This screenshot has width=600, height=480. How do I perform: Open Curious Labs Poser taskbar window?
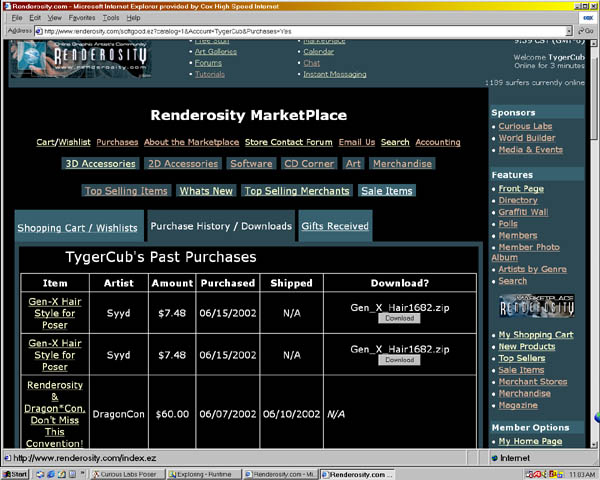coord(124,473)
